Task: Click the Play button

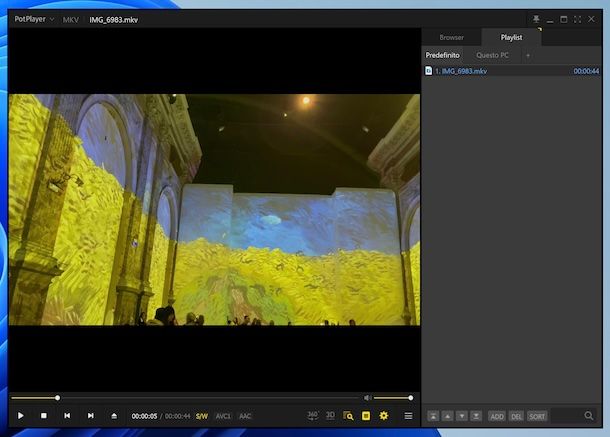Action: coord(21,416)
